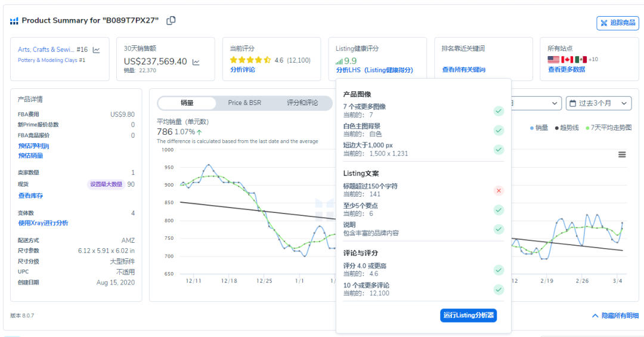Click the 设置最大数量 badge
Screen dimensions: 644x337
(x=106, y=184)
